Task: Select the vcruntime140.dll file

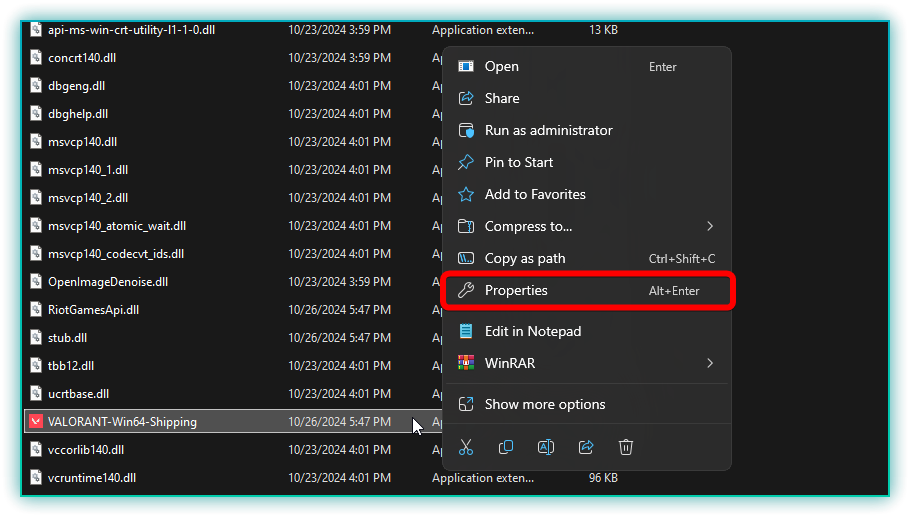Action: click(92, 478)
